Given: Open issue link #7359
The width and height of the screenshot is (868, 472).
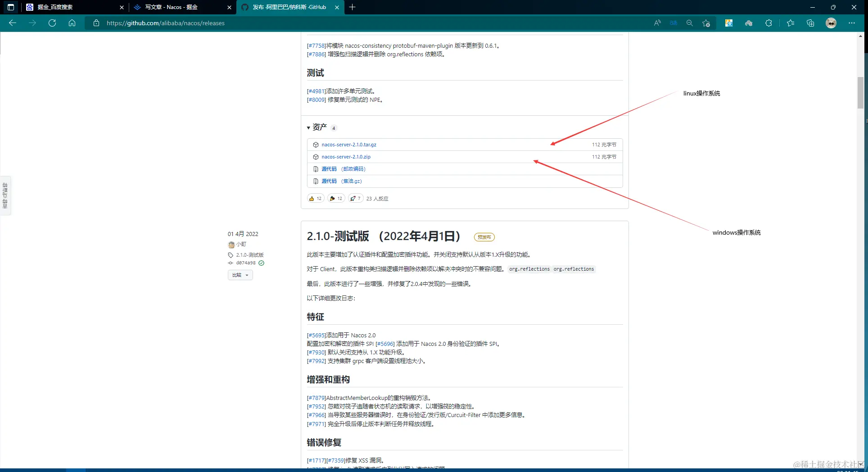Looking at the screenshot, I should [x=336, y=460].
